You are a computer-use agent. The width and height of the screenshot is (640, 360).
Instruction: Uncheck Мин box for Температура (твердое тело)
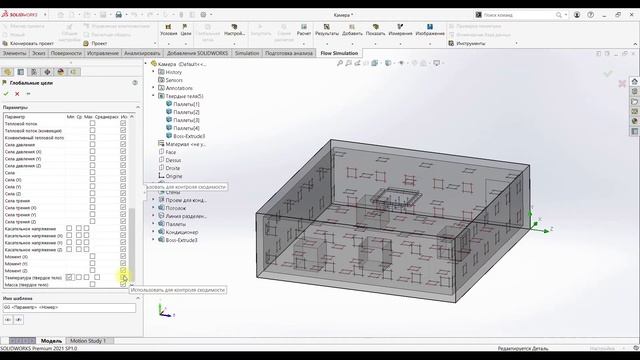(x=69, y=277)
